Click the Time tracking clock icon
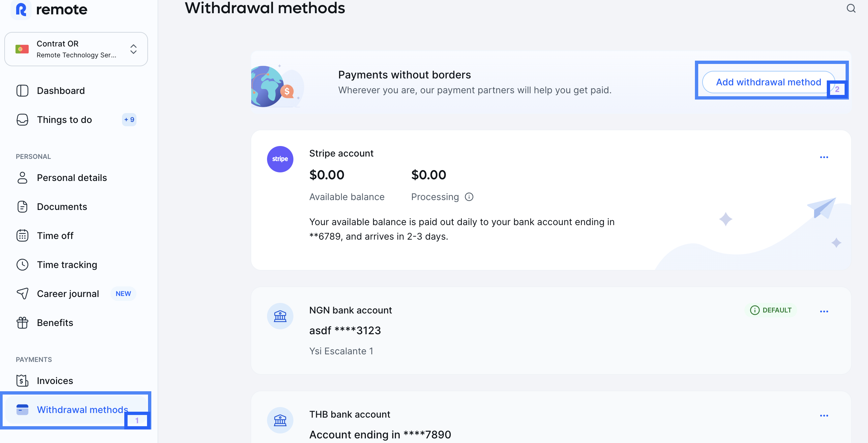 (22, 264)
